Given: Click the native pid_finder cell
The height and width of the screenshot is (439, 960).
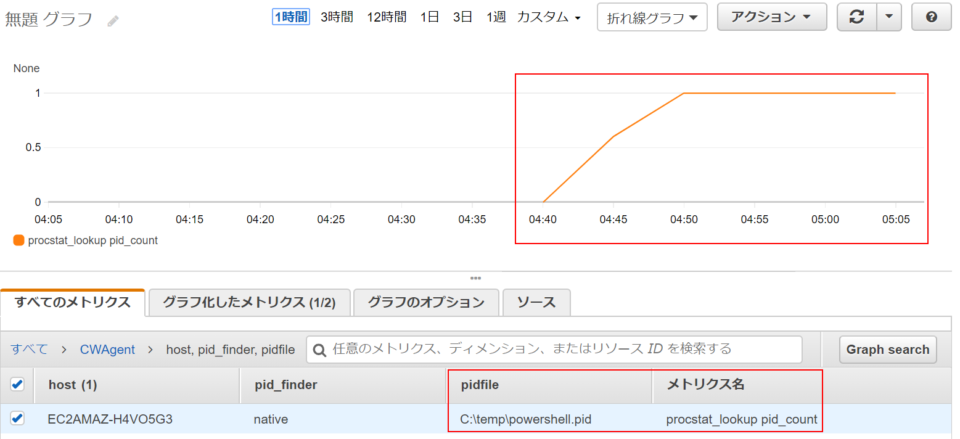Looking at the screenshot, I should [x=271, y=419].
